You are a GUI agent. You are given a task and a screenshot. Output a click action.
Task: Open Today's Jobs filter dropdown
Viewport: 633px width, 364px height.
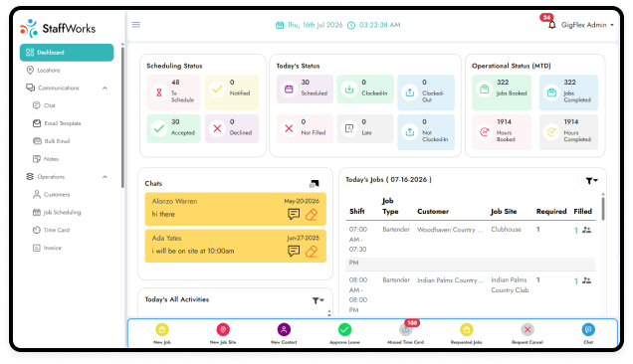click(592, 181)
